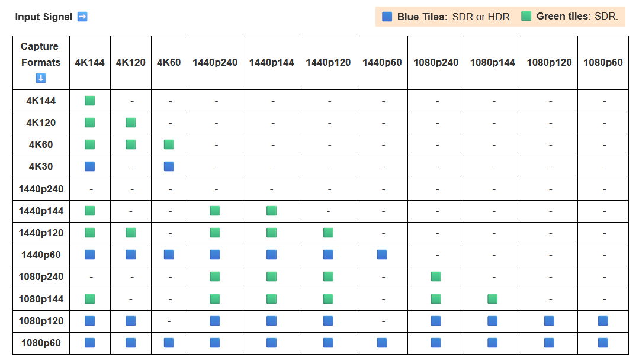The width and height of the screenshot is (639, 364).
Task: Select the 4K144 column header
Action: click(90, 62)
